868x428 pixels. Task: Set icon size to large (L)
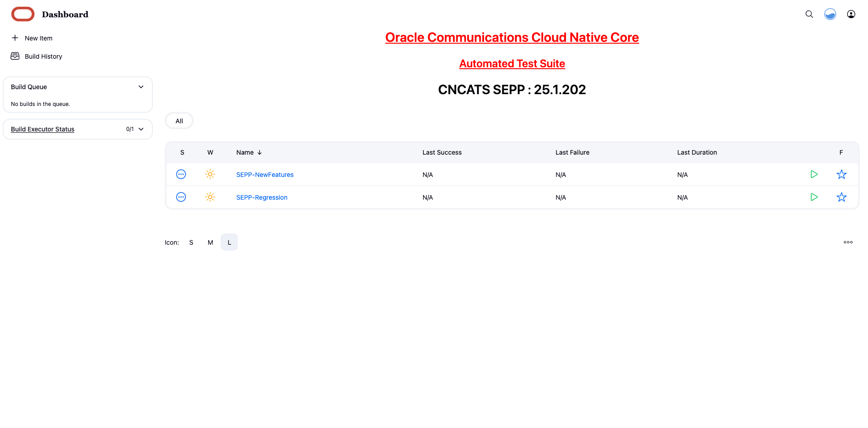(x=229, y=242)
